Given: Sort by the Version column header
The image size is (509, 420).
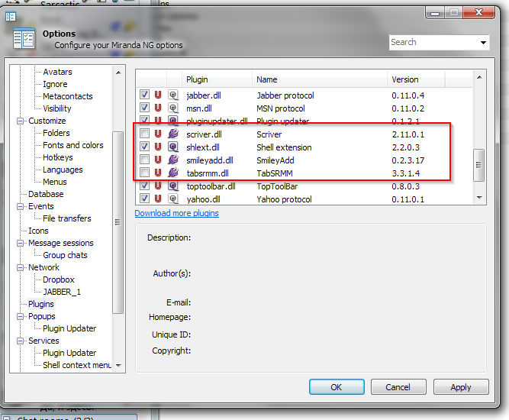Looking at the screenshot, I should point(416,79).
